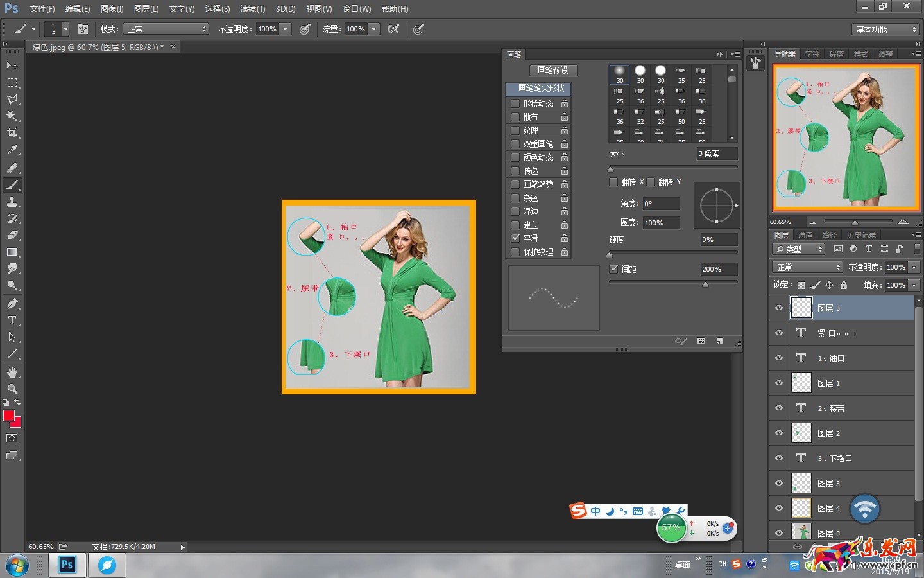Enable the 形状动态 checkbox
The height and width of the screenshot is (578, 924).
[515, 103]
